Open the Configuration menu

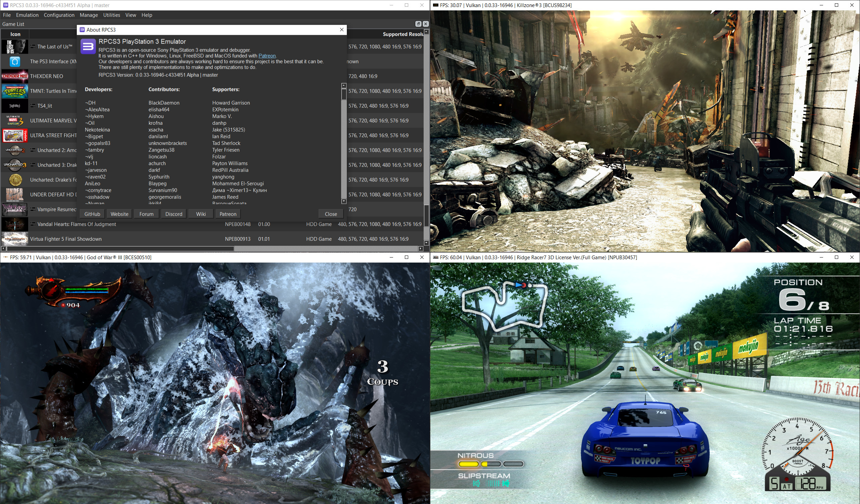[x=59, y=15]
